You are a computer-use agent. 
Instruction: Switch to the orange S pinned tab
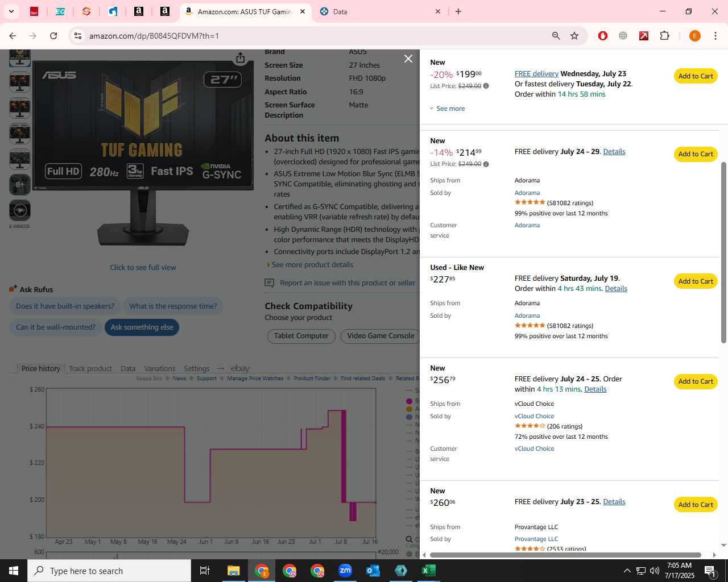pyautogui.click(x=86, y=11)
